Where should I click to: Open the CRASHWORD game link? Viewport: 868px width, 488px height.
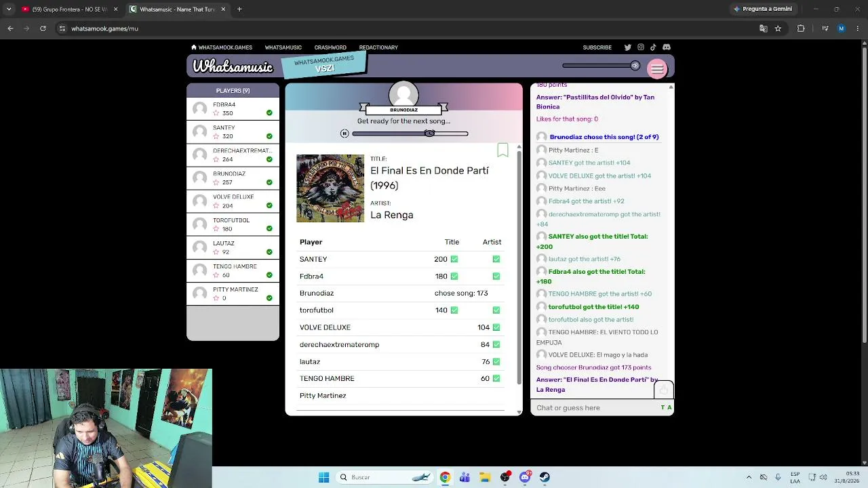tap(330, 47)
